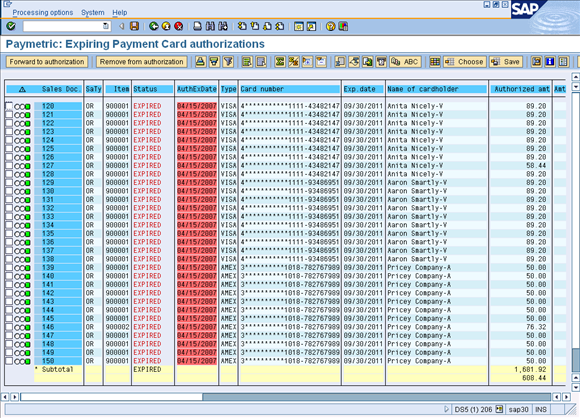The width and height of the screenshot is (580, 418).
Task: Click the green checkmark Enter icon
Action: pos(11,26)
